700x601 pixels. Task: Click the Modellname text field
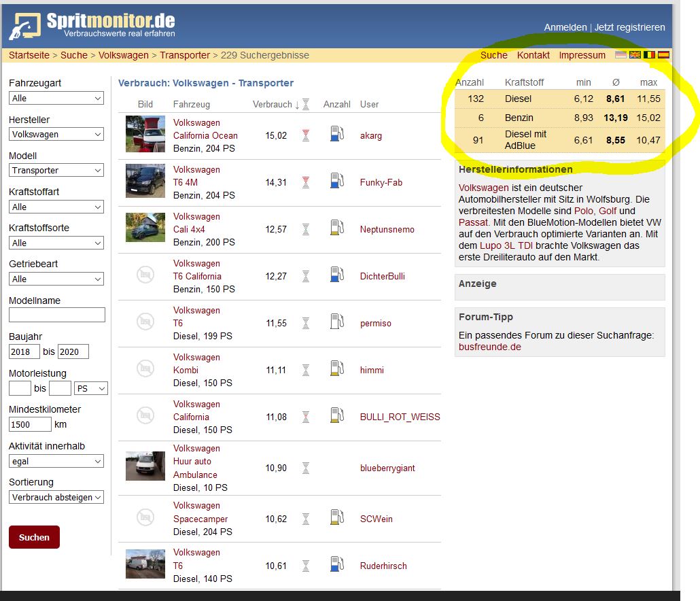click(x=56, y=315)
